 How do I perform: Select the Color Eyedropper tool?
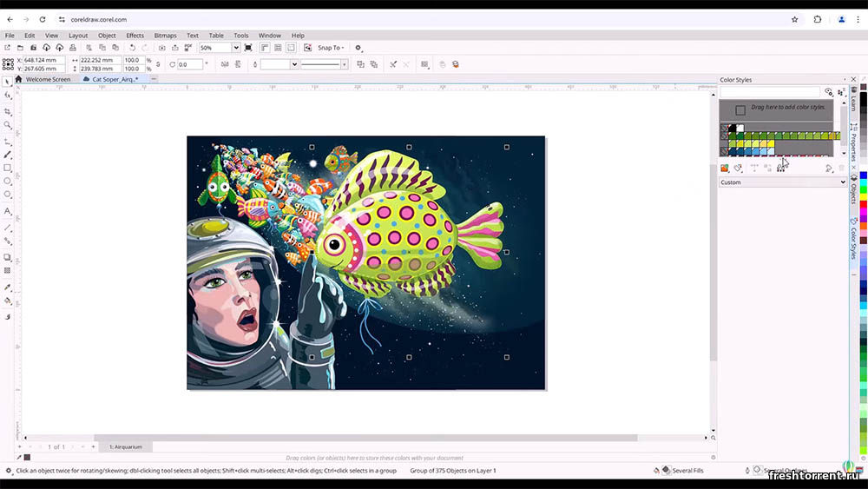(x=8, y=287)
